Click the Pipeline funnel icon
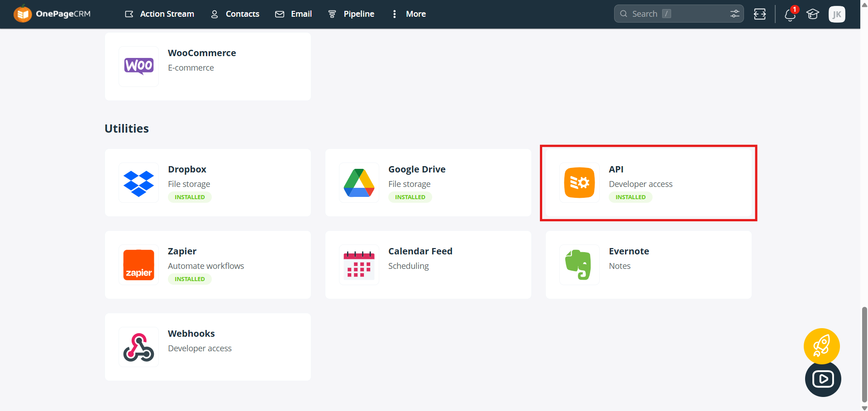 click(x=332, y=14)
